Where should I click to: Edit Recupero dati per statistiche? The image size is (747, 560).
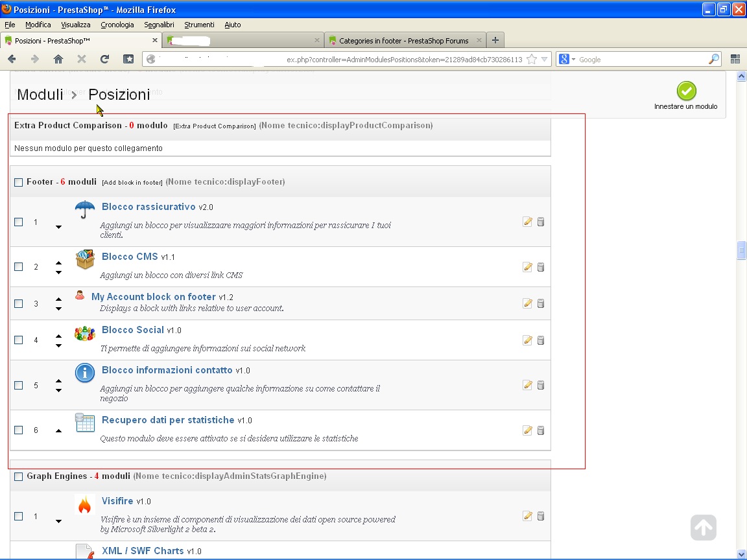[x=527, y=430]
